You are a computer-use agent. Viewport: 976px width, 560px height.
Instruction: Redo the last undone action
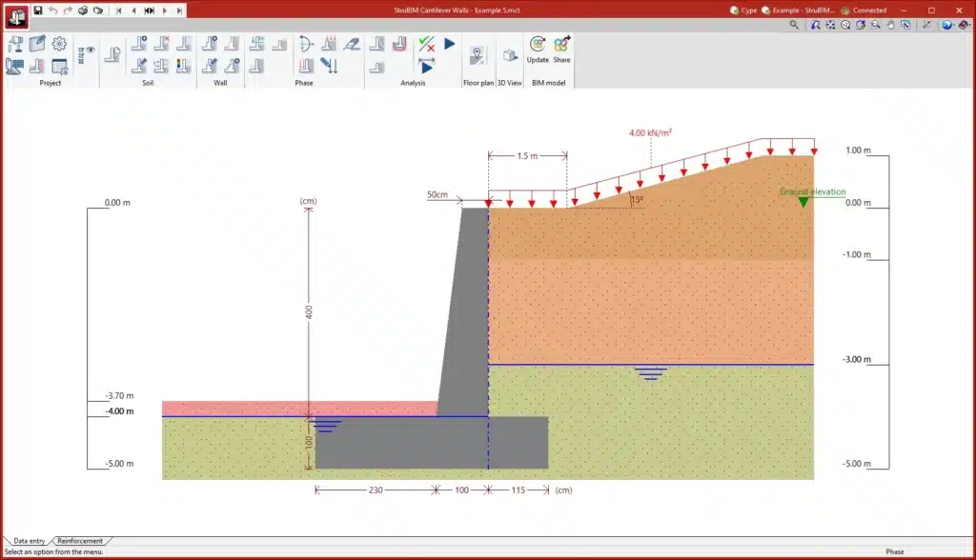tap(68, 10)
